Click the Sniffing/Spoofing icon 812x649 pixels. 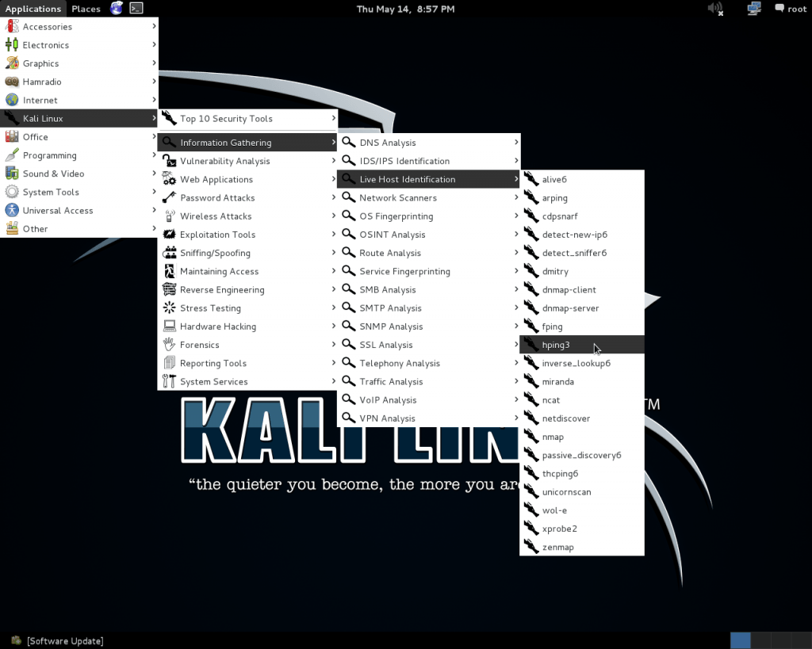point(170,253)
